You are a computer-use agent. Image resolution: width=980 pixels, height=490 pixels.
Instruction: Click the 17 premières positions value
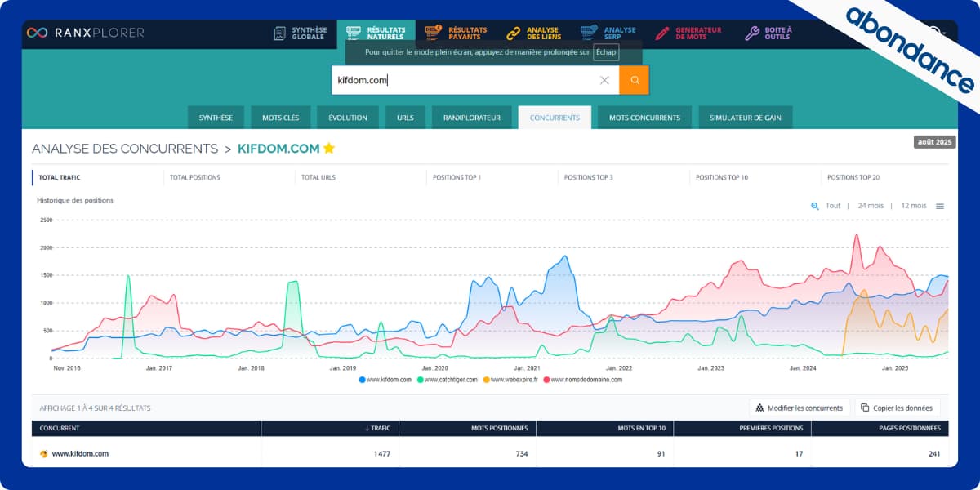[x=799, y=453]
